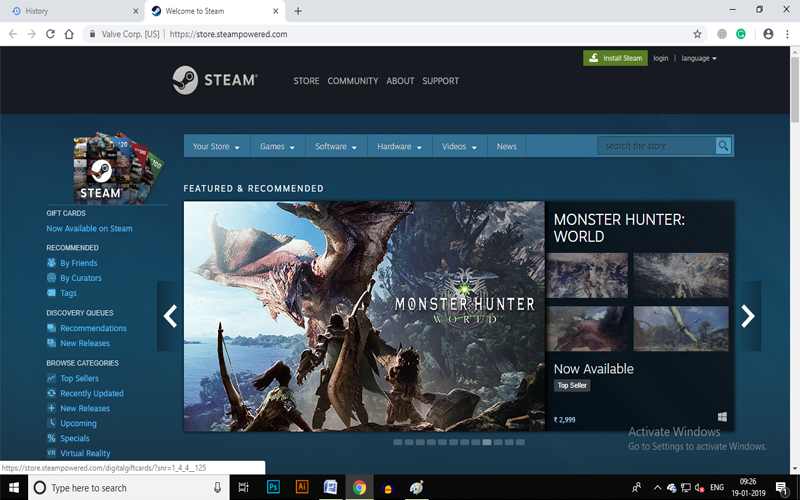The image size is (800, 500).
Task: Open ABOUT in top navigation
Action: pos(400,81)
